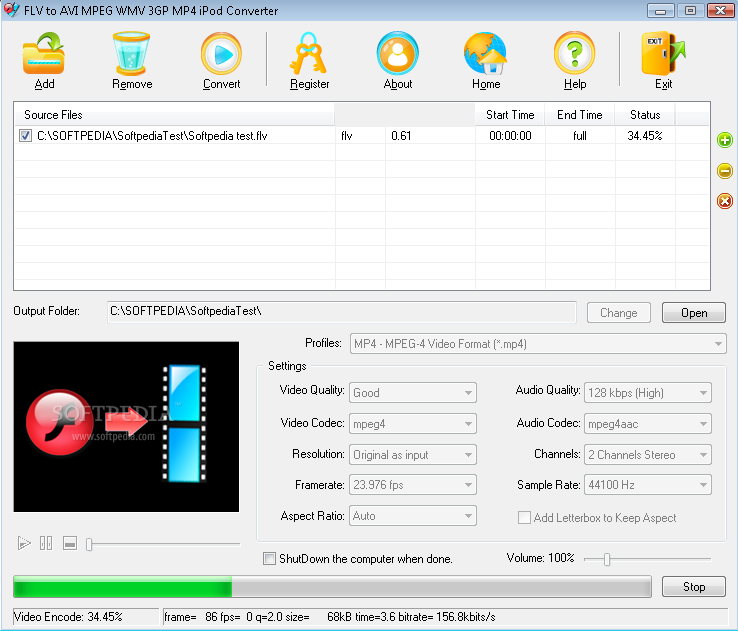The image size is (738, 631).
Task: Open the Audio Codec dropdown
Action: pos(648,424)
